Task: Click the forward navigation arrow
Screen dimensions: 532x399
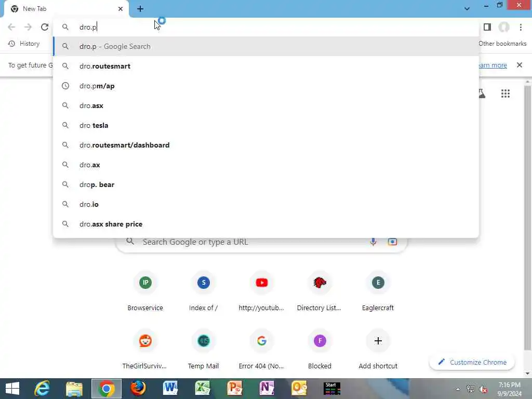Action: (28, 27)
